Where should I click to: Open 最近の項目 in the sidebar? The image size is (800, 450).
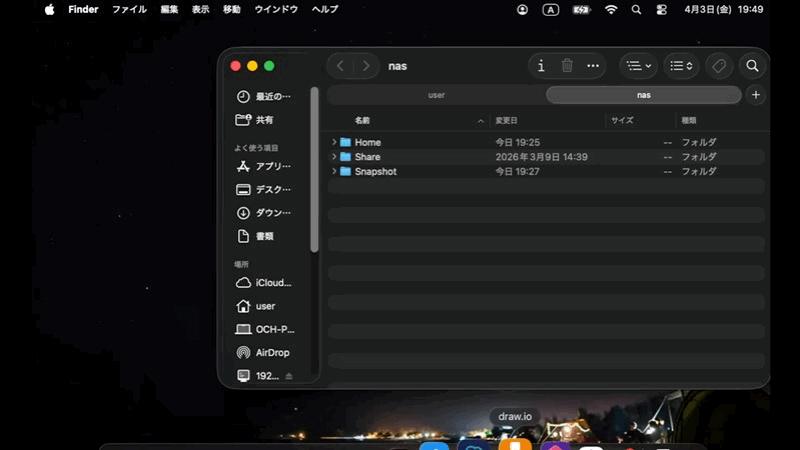(x=264, y=96)
